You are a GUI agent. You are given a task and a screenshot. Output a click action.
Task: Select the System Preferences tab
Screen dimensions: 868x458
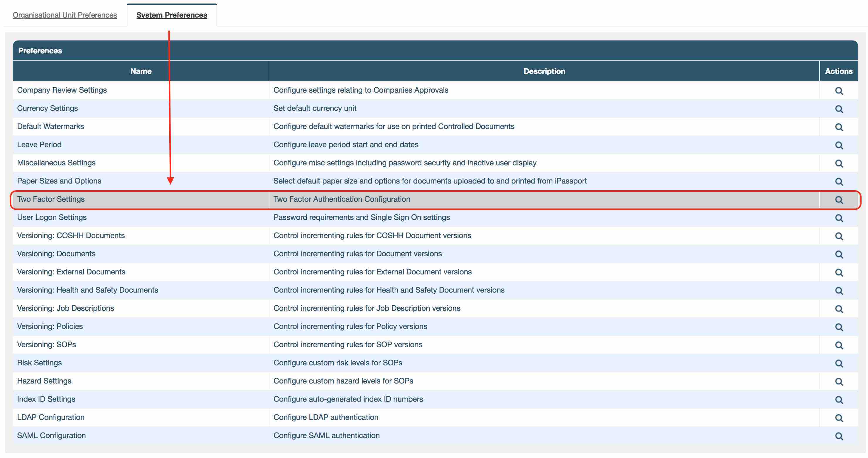coord(171,15)
